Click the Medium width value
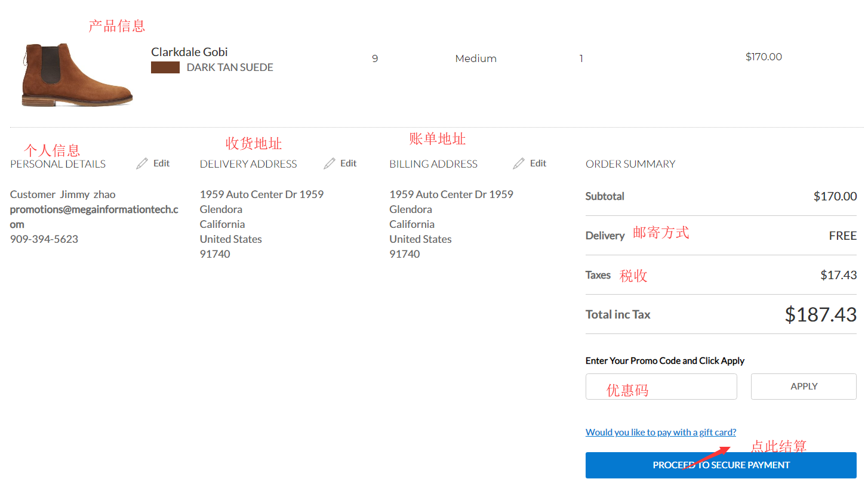 point(476,58)
